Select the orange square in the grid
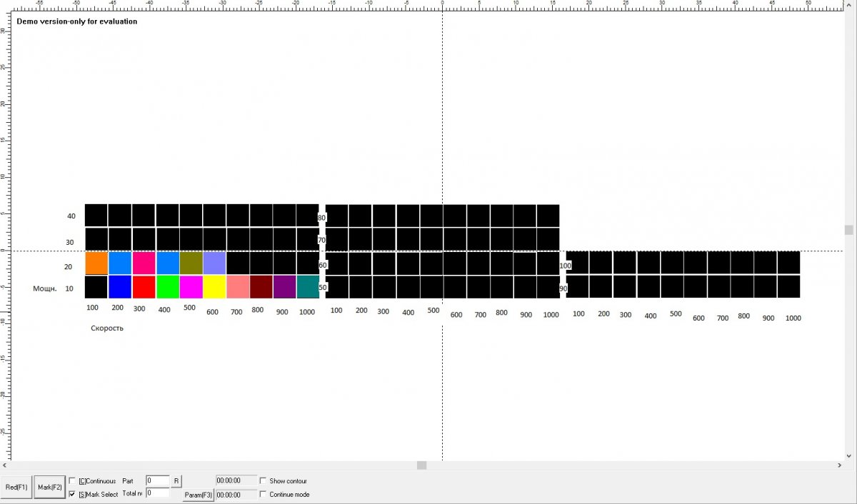Image resolution: width=857 pixels, height=504 pixels. 96,263
